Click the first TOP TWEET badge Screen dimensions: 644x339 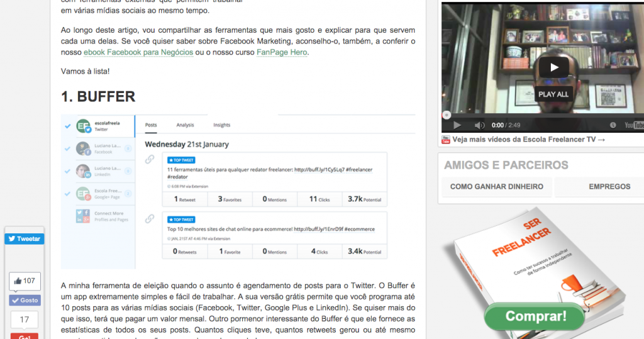[181, 160]
